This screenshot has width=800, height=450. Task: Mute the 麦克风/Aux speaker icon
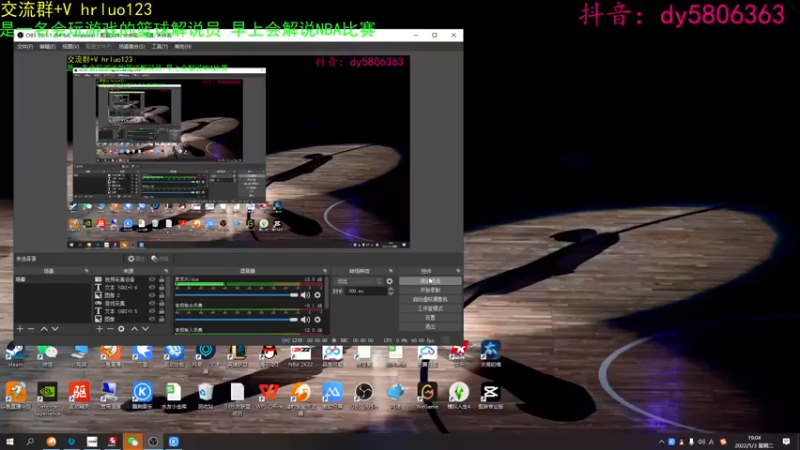(x=305, y=295)
